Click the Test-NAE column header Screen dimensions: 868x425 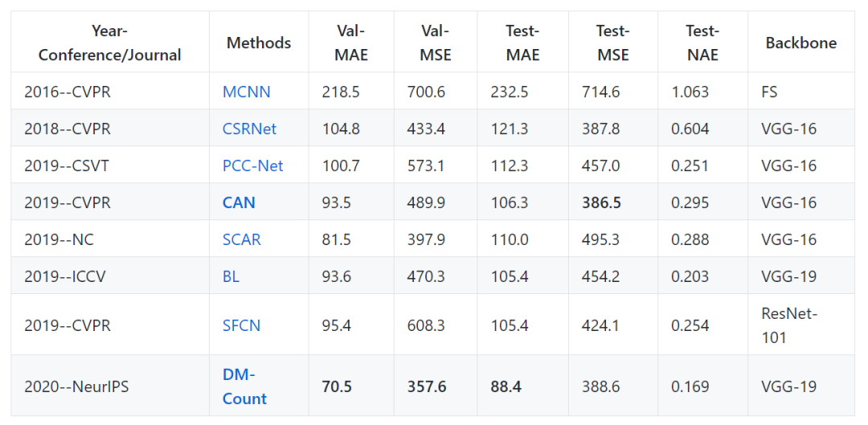tap(702, 43)
